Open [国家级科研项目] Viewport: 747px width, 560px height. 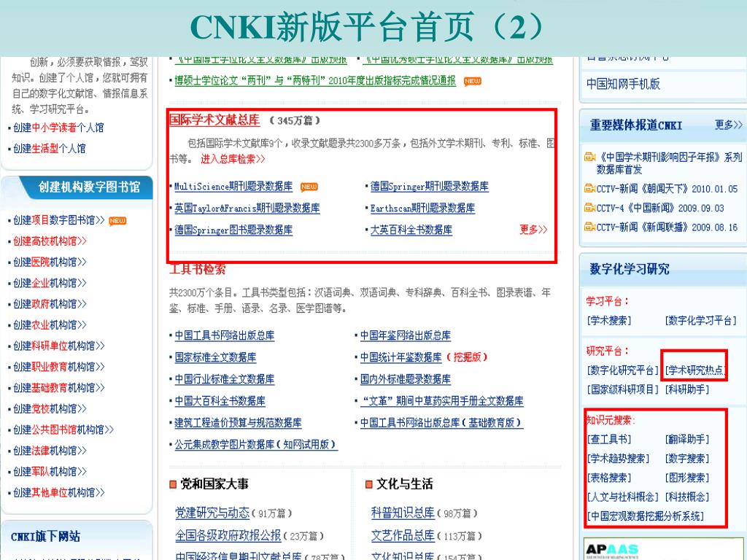point(623,389)
